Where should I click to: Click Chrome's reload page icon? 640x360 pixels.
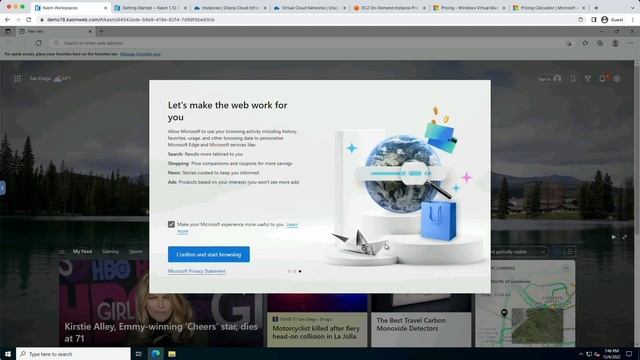coord(29,20)
